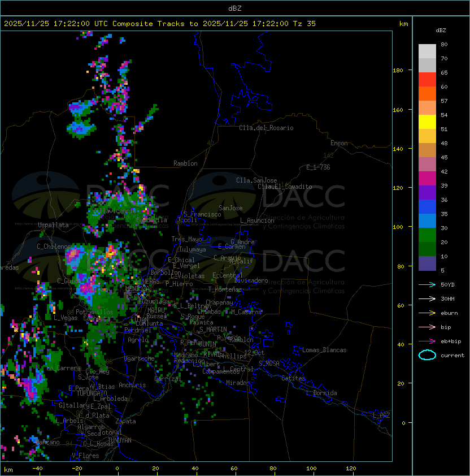This screenshot has height=476, width=470.
Task: Click the 'C_Chilenos' place label
Action: coord(54,246)
